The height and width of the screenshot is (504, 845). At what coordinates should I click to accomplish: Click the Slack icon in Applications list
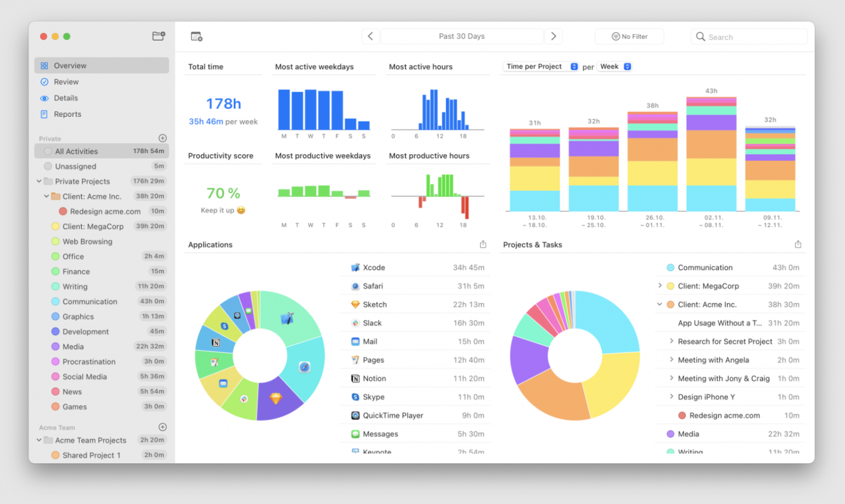point(356,322)
